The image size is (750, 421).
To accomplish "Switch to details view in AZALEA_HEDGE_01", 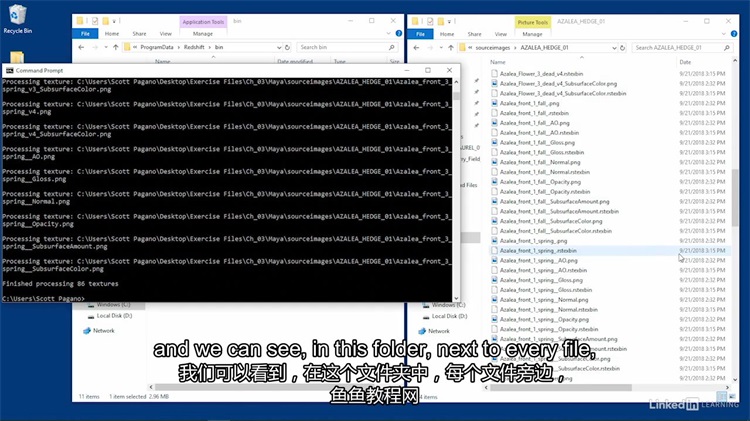I will (x=722, y=396).
